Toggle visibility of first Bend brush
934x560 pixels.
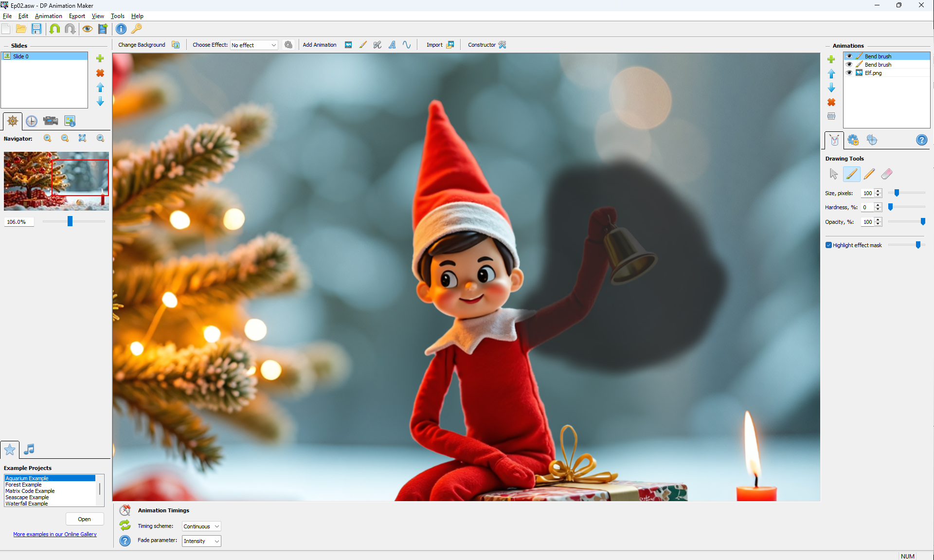849,56
